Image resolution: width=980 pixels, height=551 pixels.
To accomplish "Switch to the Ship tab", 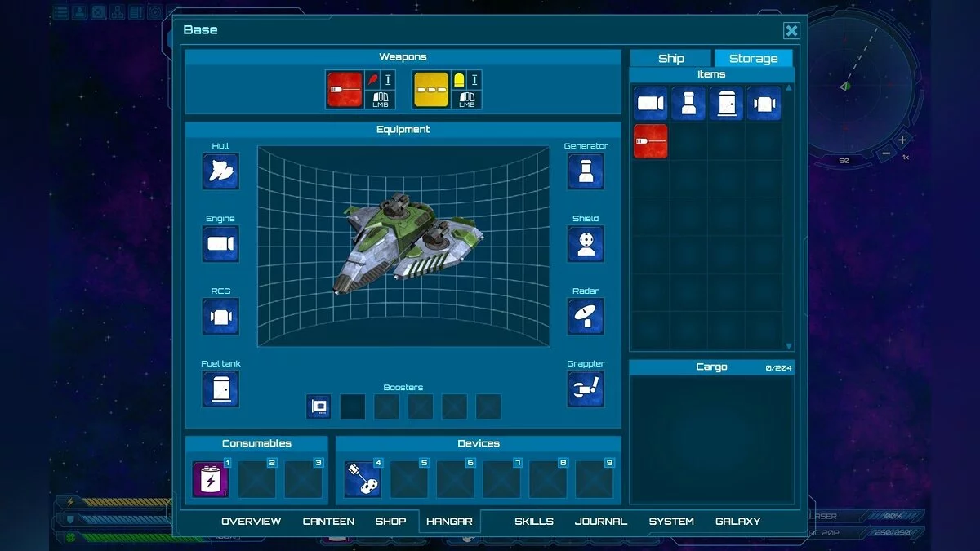I will point(670,59).
